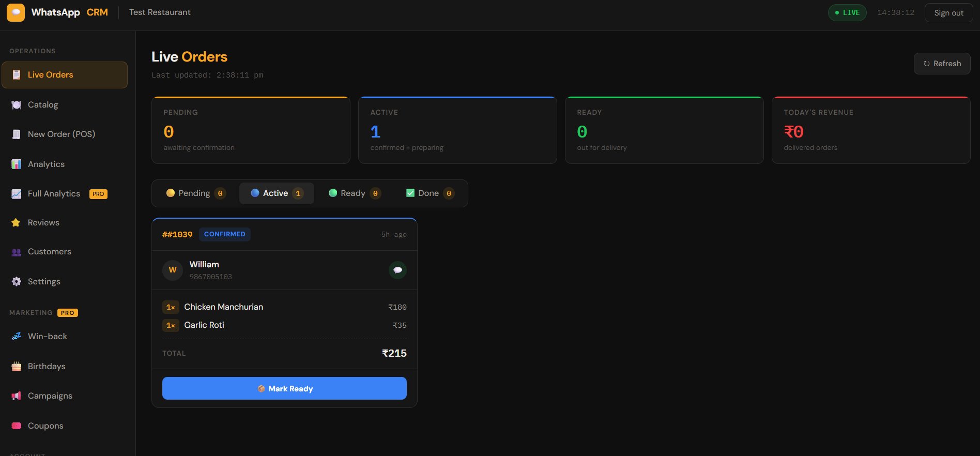Screen dimensions: 980x456
Task: Open Customers list
Action: click(x=65, y=252)
